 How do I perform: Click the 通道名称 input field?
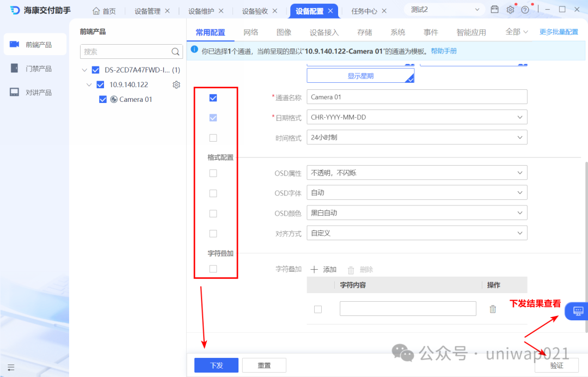416,97
